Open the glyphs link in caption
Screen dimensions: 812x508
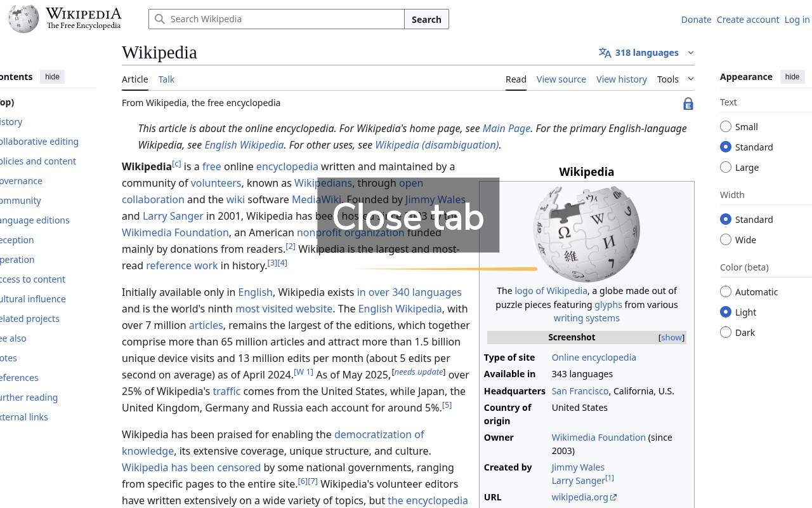(x=608, y=305)
